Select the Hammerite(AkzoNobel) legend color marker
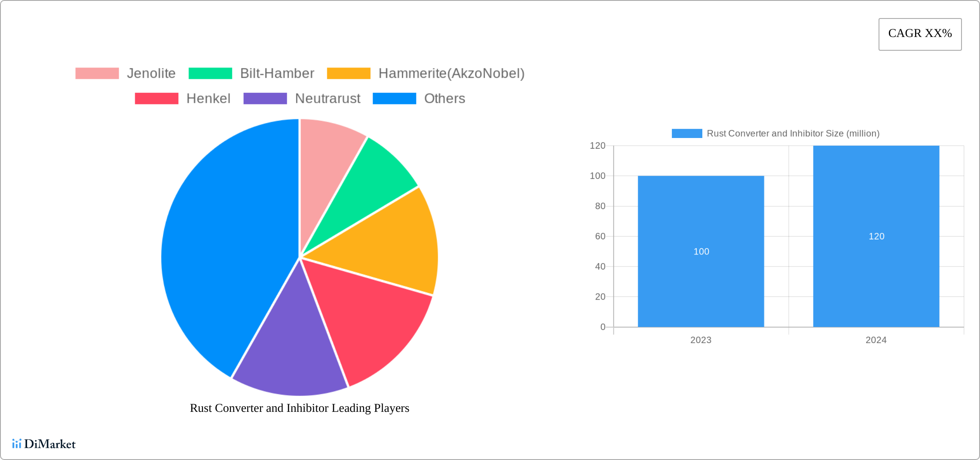 pos(349,73)
